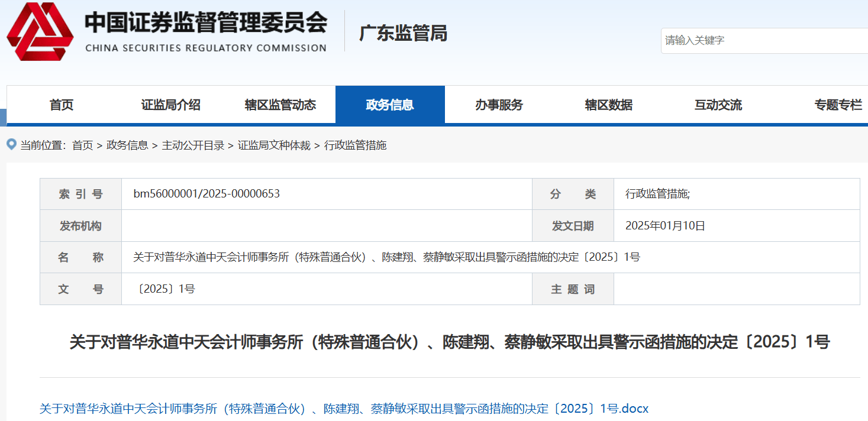Click the date 2025年01月10日
Screen dimensions: 868x421
click(x=666, y=226)
